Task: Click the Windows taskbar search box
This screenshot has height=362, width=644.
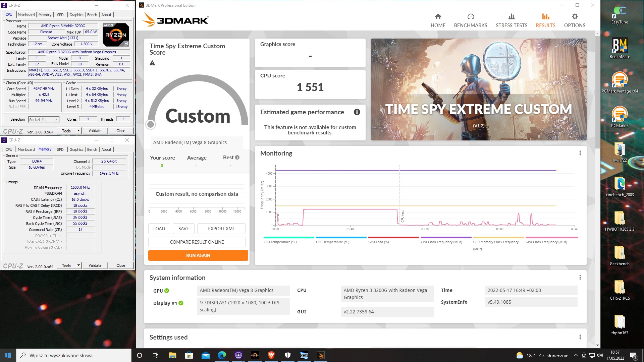Action: [74, 355]
